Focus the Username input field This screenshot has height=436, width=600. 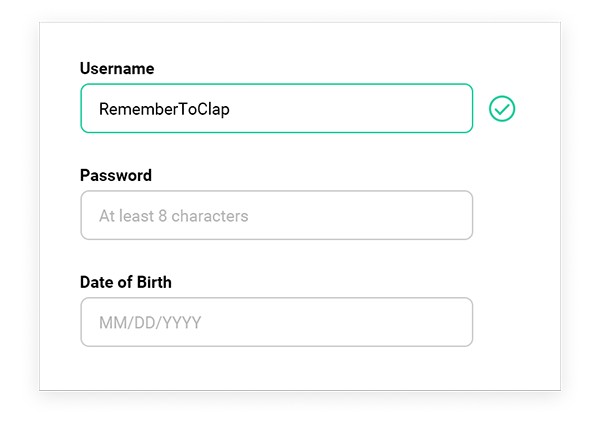coord(276,108)
